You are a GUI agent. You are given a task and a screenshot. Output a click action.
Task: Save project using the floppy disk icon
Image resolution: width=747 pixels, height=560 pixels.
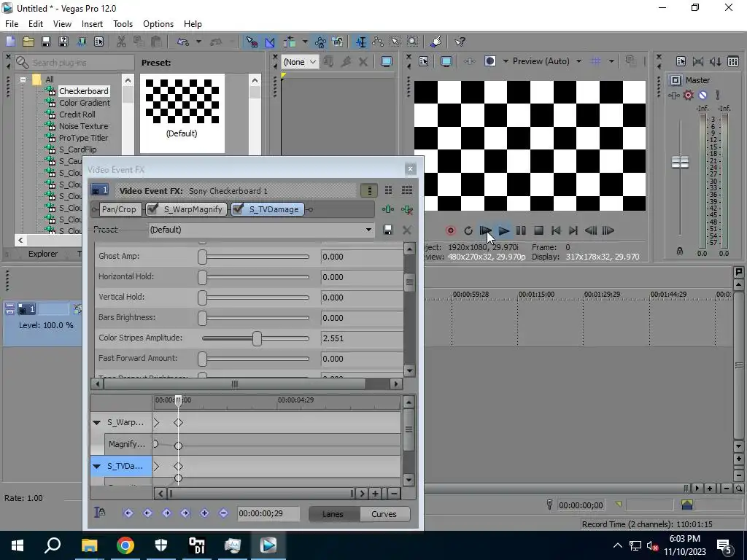46,42
